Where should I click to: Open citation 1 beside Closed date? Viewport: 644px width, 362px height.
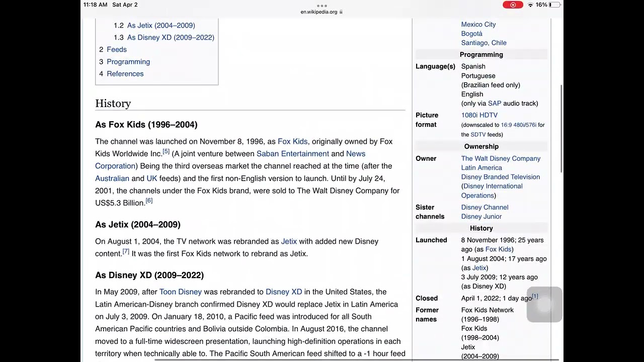pyautogui.click(x=535, y=296)
